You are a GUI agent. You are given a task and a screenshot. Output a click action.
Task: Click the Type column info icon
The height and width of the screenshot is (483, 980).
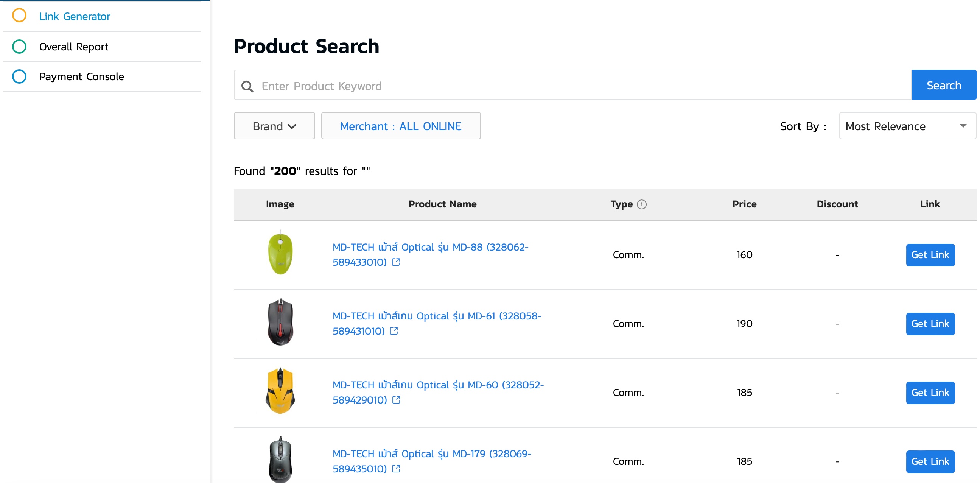tap(641, 204)
